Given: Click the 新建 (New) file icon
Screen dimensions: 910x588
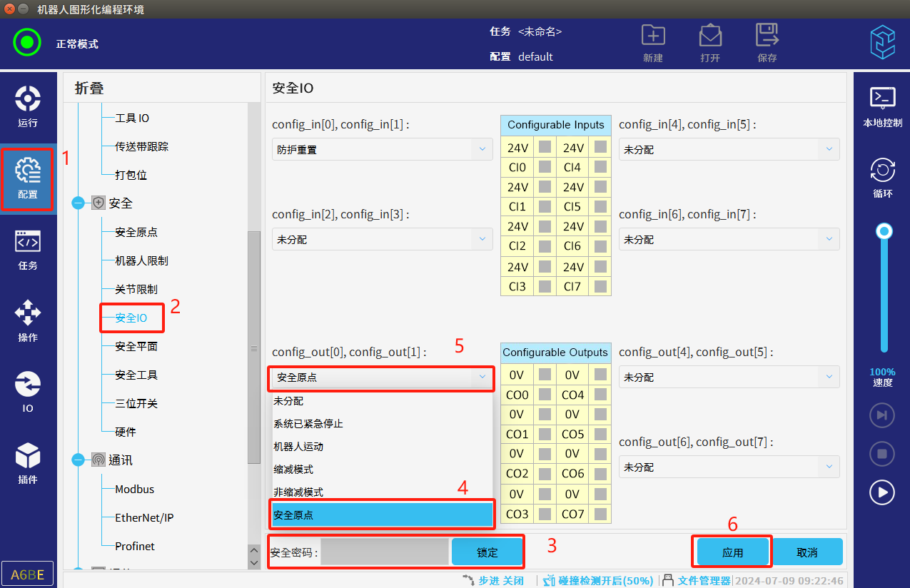Looking at the screenshot, I should pyautogui.click(x=652, y=42).
